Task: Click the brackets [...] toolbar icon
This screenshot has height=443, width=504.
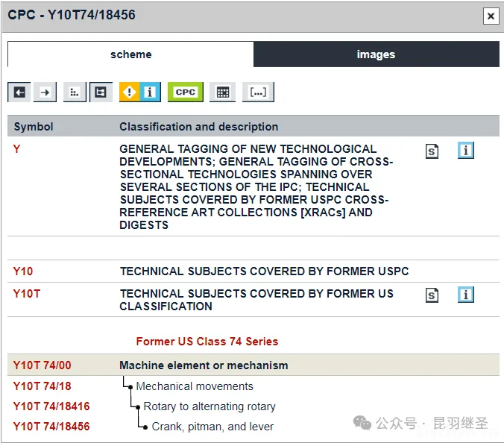Action: coord(258,92)
